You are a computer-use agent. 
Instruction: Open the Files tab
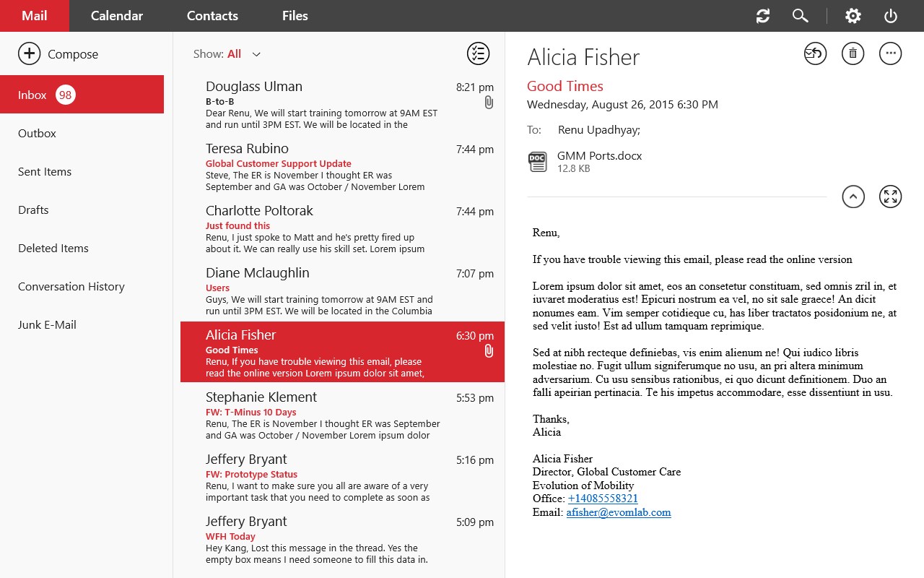tap(295, 16)
